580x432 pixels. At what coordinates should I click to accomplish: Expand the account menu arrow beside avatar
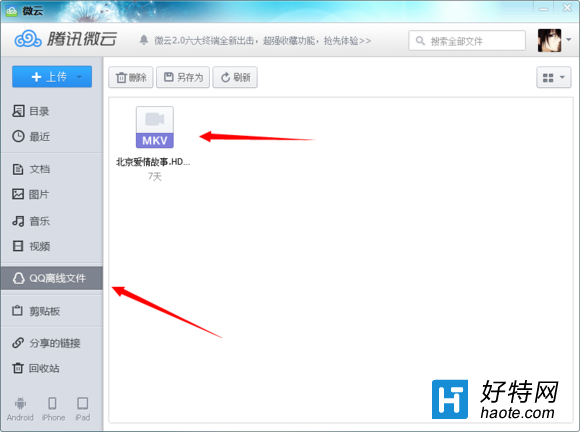click(x=569, y=40)
